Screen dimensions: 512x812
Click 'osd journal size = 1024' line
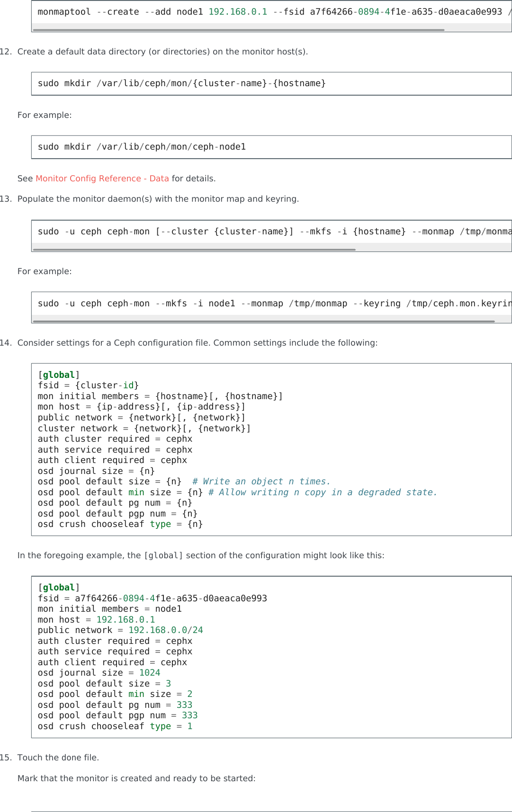pos(99,673)
